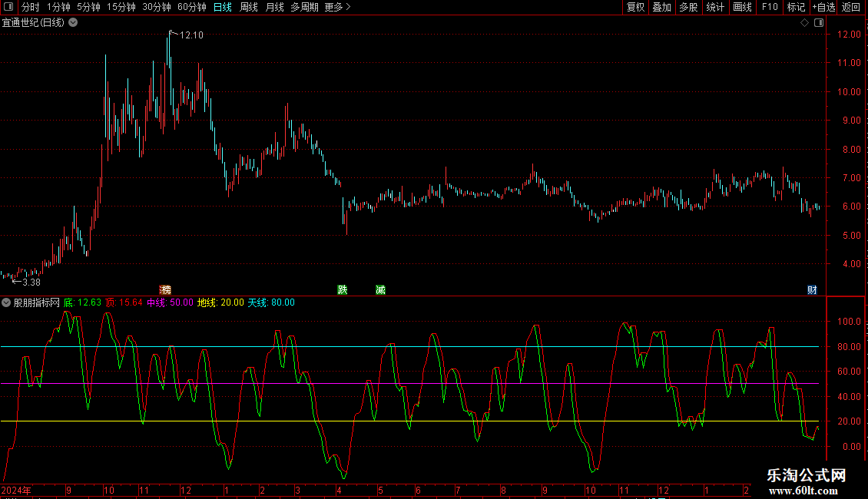The width and height of the screenshot is (868, 499).
Task: Select the 30分钟 period tab
Action: 157,7
